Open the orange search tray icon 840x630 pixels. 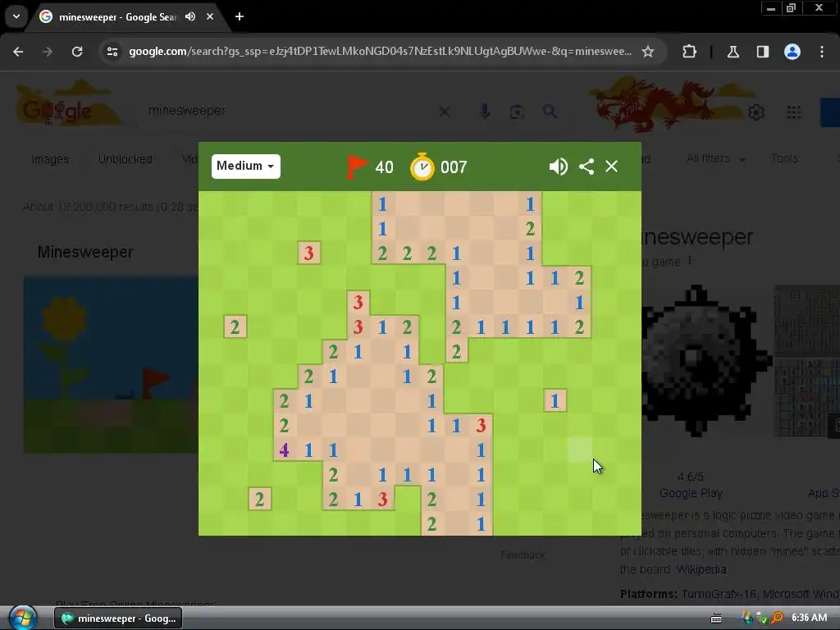777,618
